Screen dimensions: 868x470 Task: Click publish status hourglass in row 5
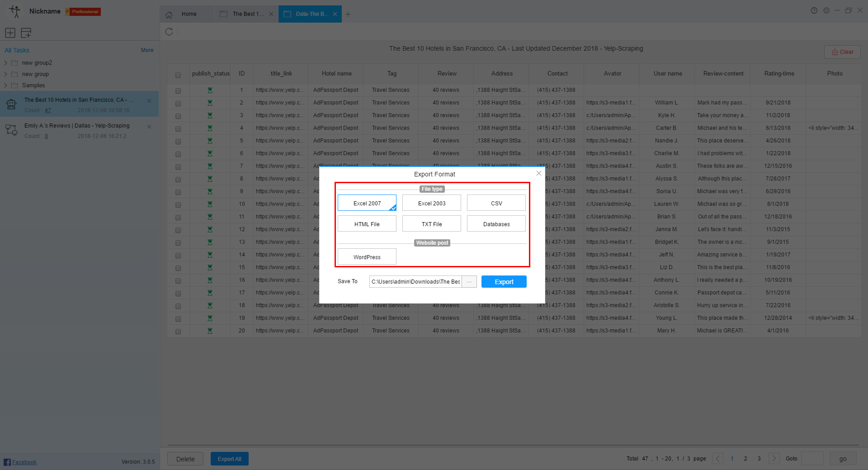[x=210, y=141]
